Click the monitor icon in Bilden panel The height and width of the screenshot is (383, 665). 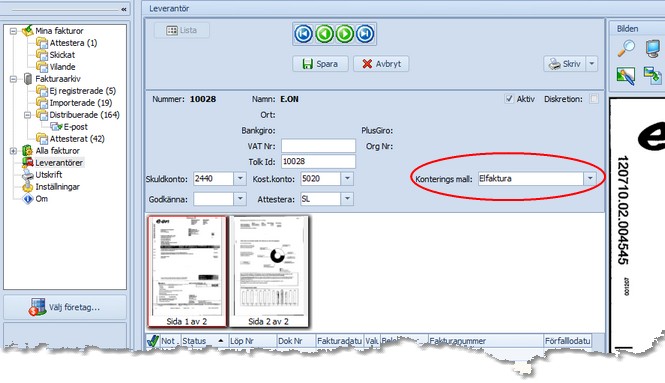pyautogui.click(x=653, y=48)
